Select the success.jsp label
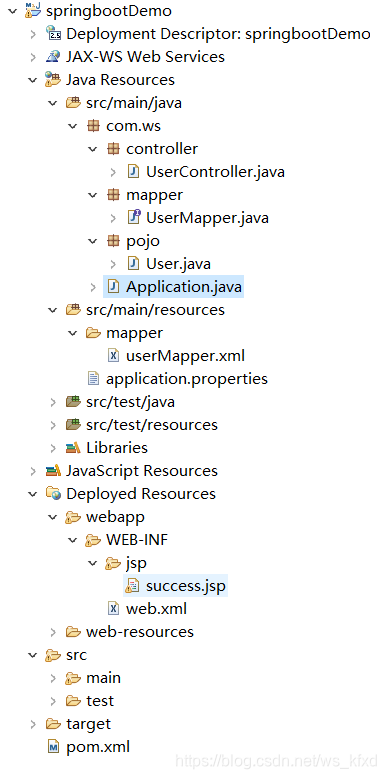 pyautogui.click(x=186, y=586)
